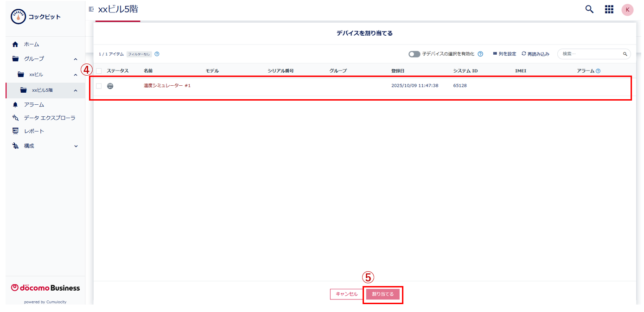This screenshot has height=312, width=644.
Task: Open 列を設定 column settings
Action: (504, 54)
